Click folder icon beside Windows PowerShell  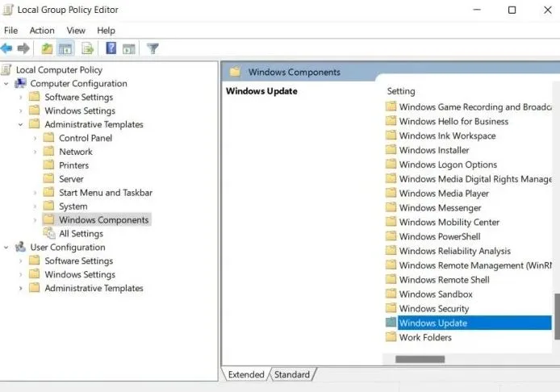pyautogui.click(x=391, y=236)
